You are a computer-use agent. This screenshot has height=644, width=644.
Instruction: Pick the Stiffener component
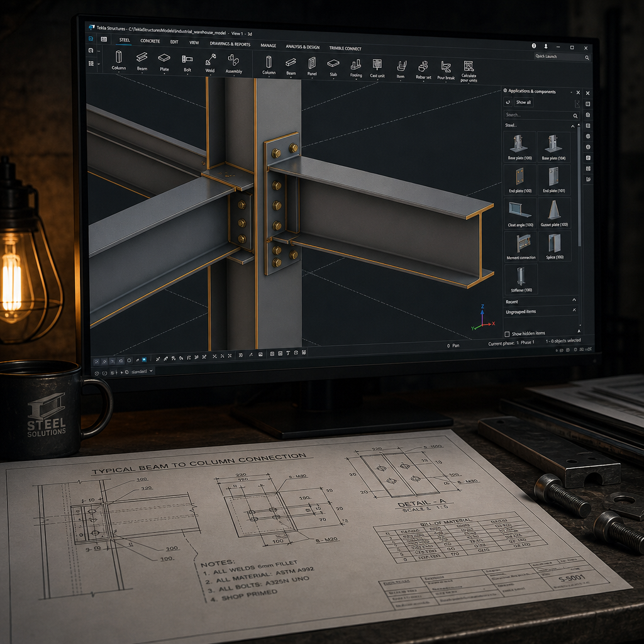tap(521, 279)
